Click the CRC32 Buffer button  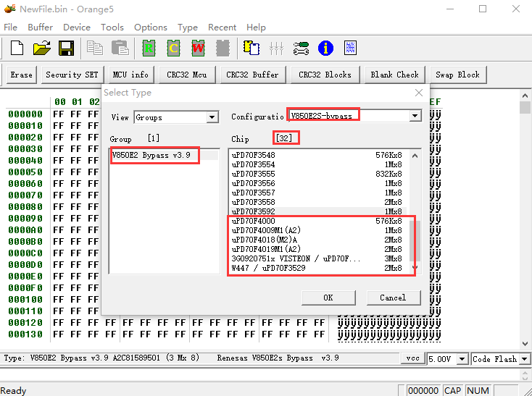(253, 75)
